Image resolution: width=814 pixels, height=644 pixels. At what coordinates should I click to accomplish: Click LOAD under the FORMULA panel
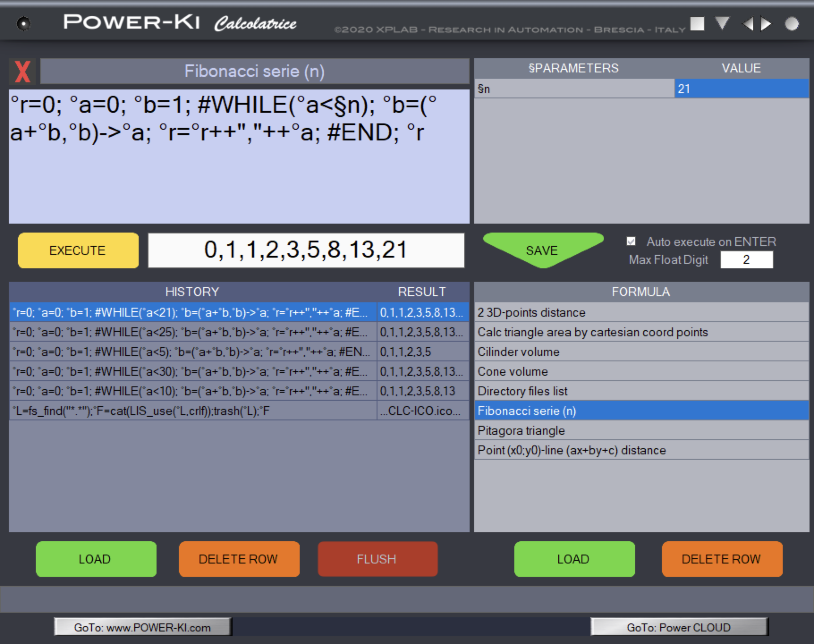(x=574, y=559)
